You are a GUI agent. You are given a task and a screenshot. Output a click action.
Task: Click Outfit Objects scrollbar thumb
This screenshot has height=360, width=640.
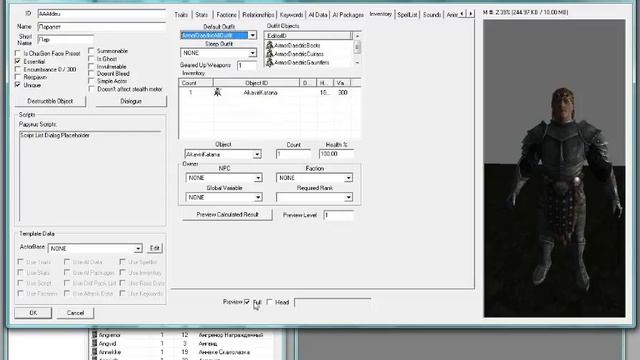[357, 47]
